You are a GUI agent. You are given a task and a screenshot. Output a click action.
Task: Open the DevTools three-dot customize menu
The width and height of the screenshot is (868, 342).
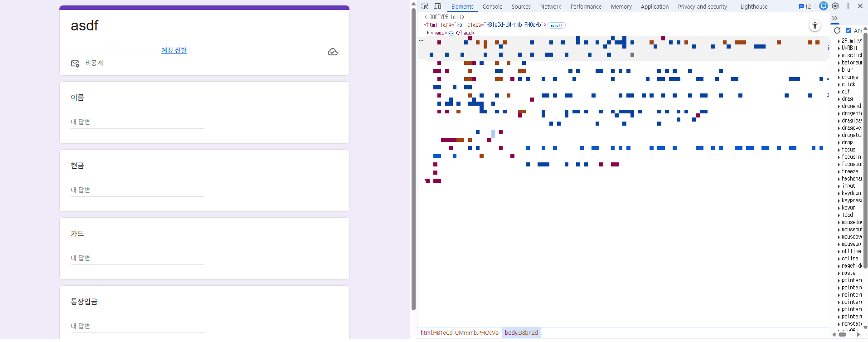coord(848,6)
